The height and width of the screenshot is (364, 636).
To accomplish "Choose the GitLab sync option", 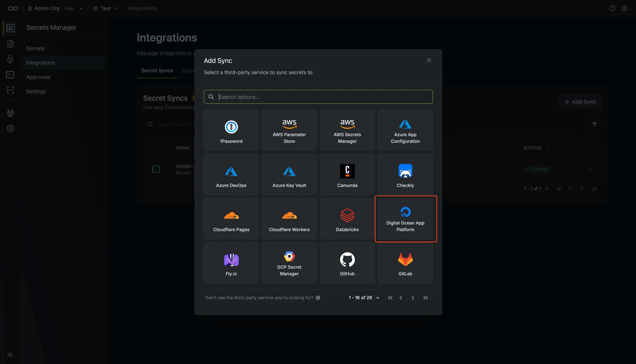I will point(405,263).
